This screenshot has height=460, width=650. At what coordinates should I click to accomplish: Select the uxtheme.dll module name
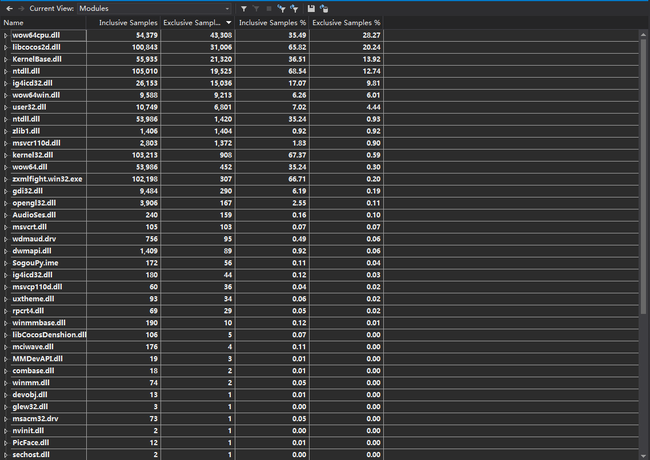tap(33, 300)
